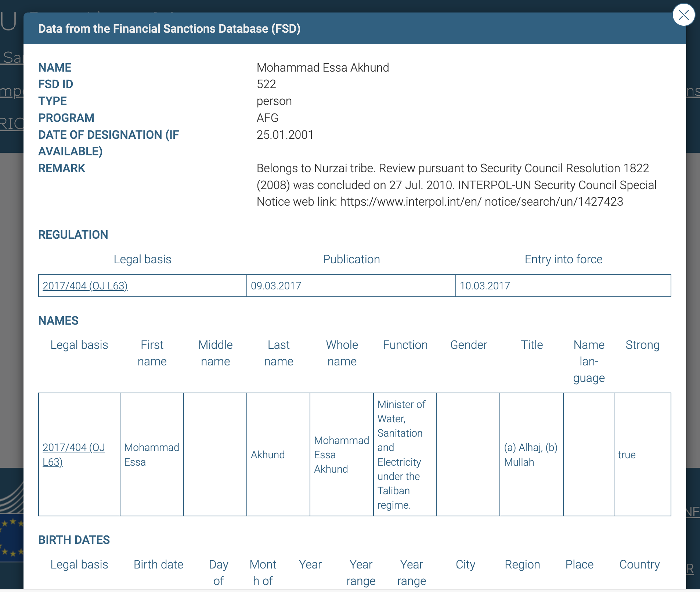The image size is (700, 592).
Task: Click entry into force 10.03.2017 cell
Action: tap(563, 286)
